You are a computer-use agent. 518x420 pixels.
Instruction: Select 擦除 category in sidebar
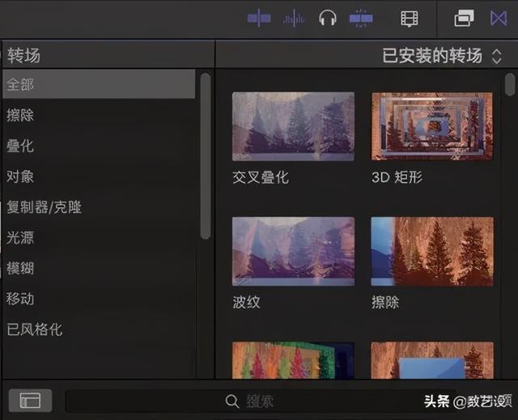99,115
